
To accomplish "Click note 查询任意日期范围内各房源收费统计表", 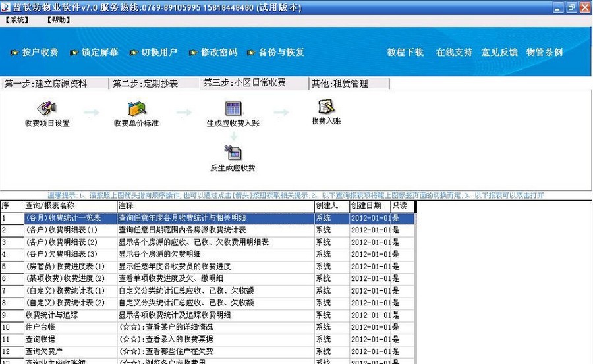I will [x=183, y=230].
